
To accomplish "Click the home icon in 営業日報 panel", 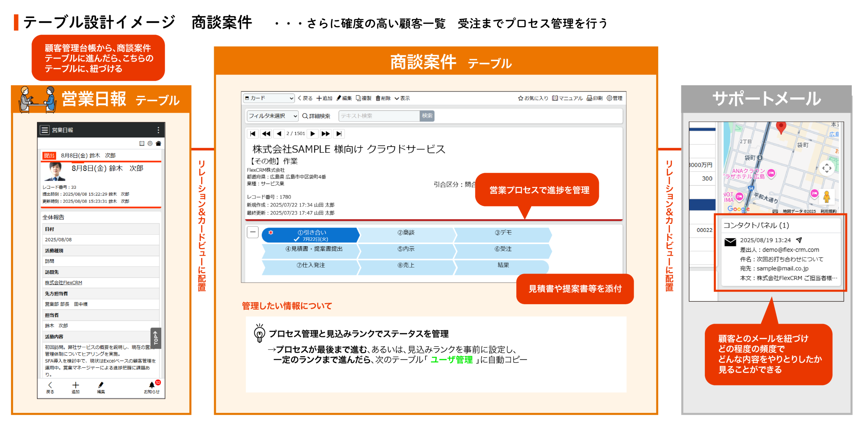I will [x=158, y=144].
